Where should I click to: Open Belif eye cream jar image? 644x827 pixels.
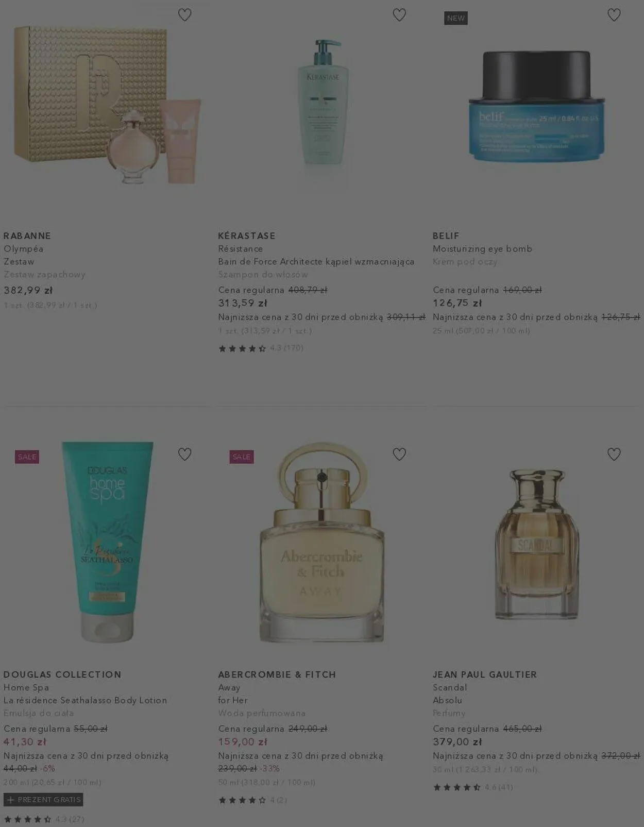coord(536,106)
